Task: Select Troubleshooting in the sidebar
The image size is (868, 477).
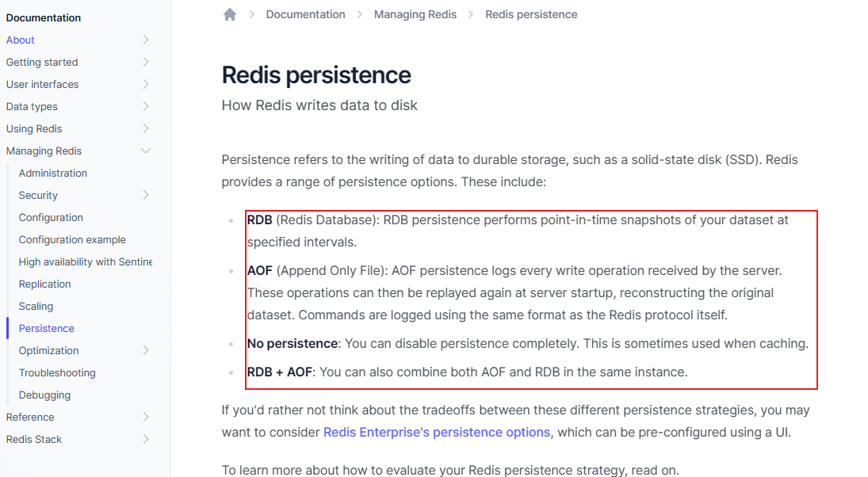Action: [57, 372]
